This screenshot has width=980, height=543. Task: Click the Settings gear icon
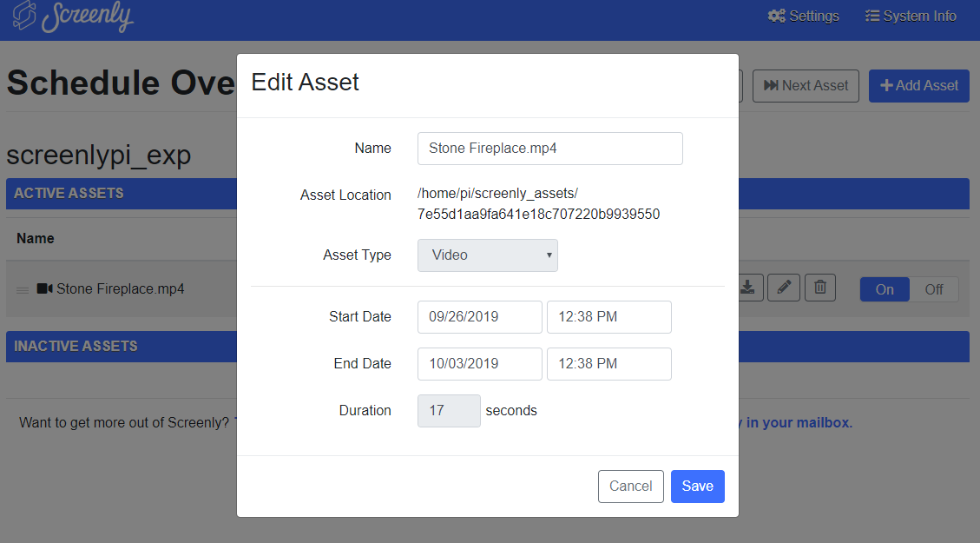point(776,16)
